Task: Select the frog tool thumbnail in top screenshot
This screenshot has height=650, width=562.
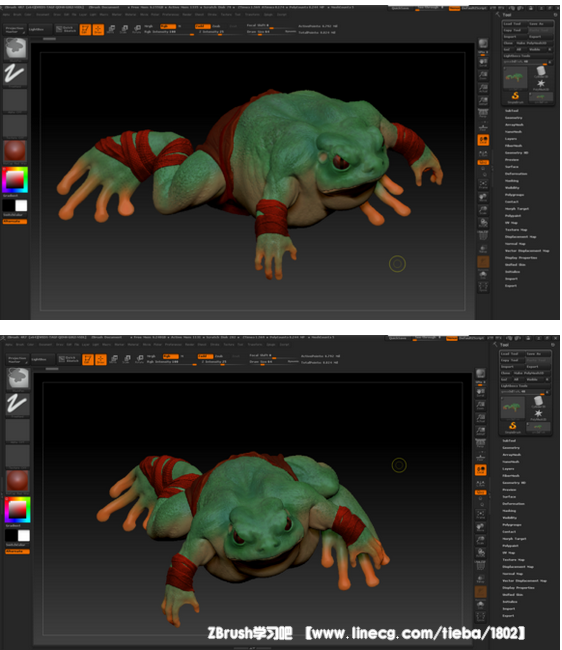Action: point(515,77)
